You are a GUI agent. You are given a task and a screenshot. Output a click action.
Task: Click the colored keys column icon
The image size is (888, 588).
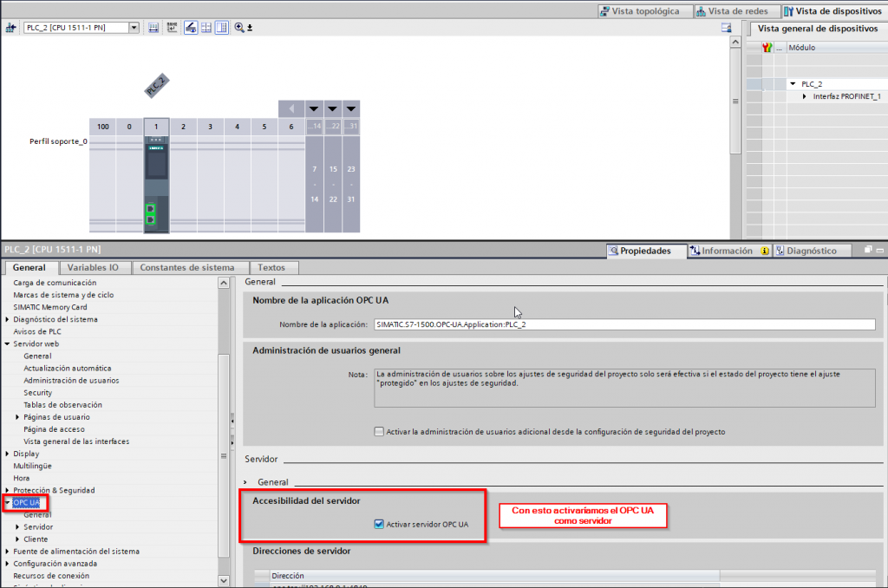click(767, 48)
